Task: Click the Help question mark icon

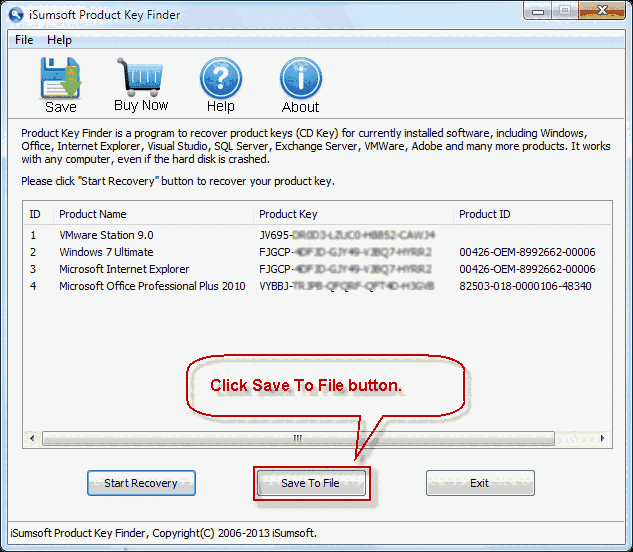Action: [x=221, y=78]
